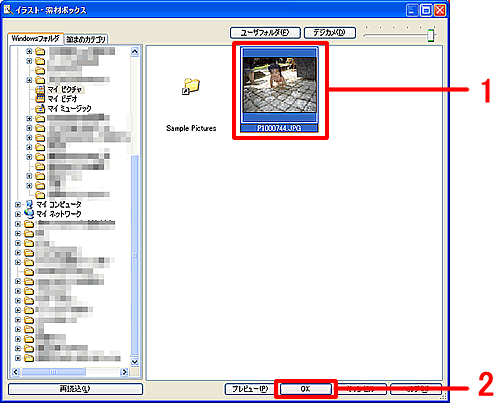The image size is (500, 403).
Task: Click the app icon in the title bar
Action: (x=8, y=10)
